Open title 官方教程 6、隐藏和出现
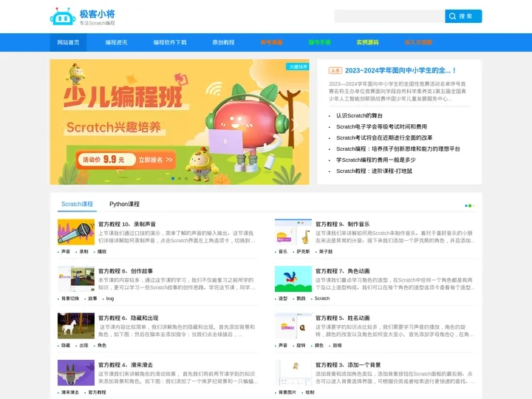The height and width of the screenshot is (399, 532). click(x=129, y=318)
